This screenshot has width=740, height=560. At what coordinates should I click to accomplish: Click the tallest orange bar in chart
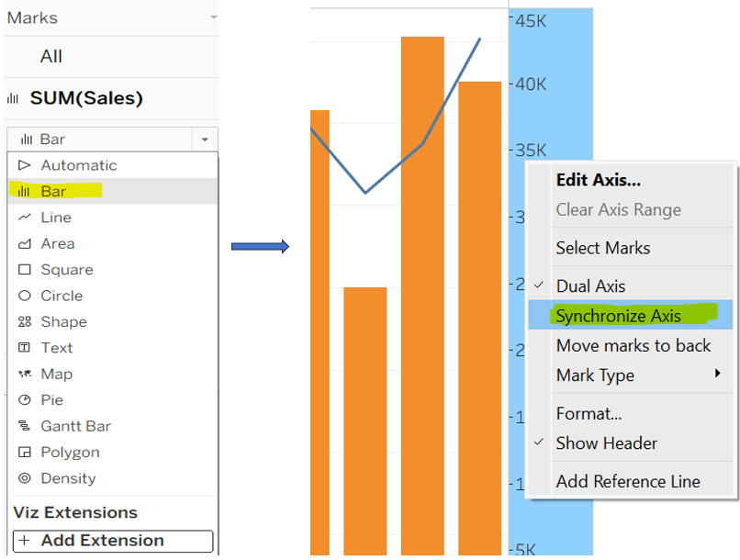[x=422, y=294]
